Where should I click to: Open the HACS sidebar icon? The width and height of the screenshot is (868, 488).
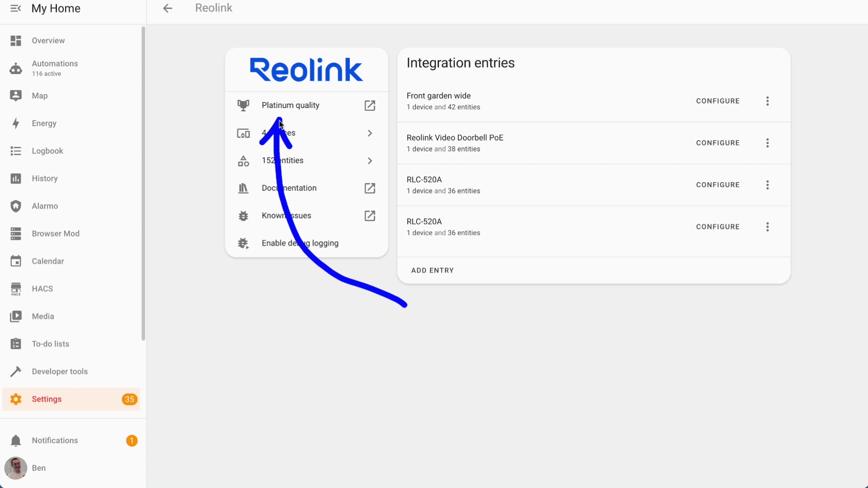click(16, 289)
